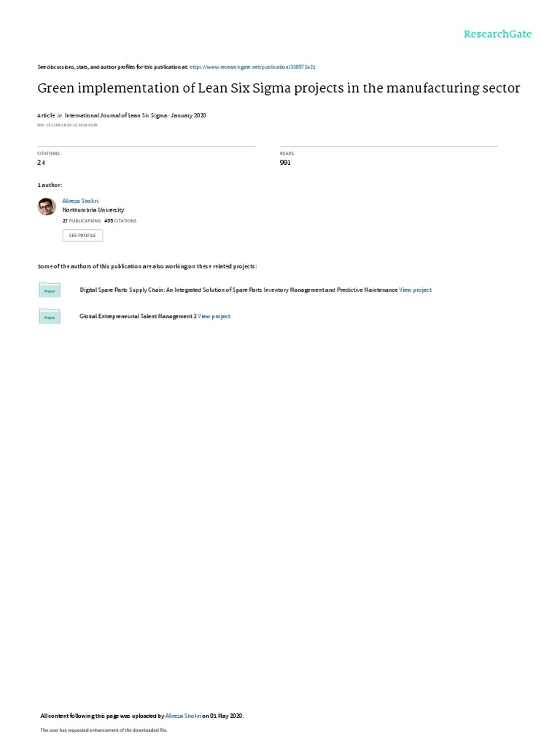
Task: Open the Digital Spare Parts Supply Chain project title
Action: click(238, 290)
